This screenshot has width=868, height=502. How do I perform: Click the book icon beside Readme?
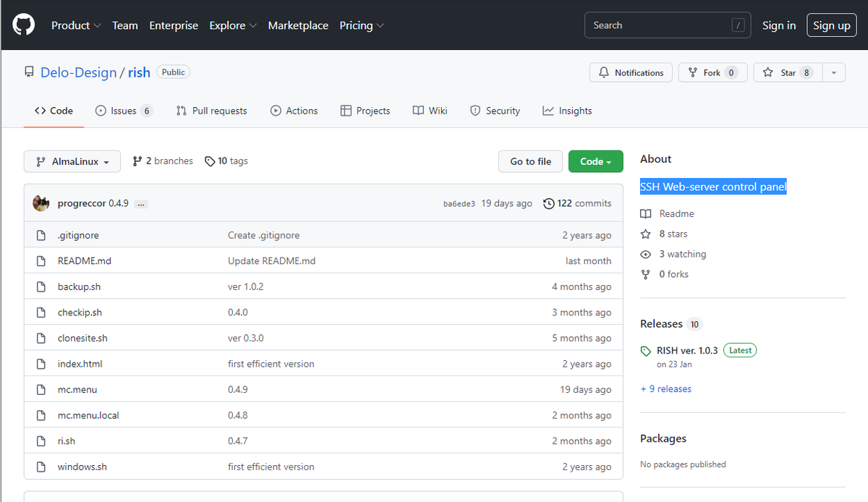click(x=646, y=214)
